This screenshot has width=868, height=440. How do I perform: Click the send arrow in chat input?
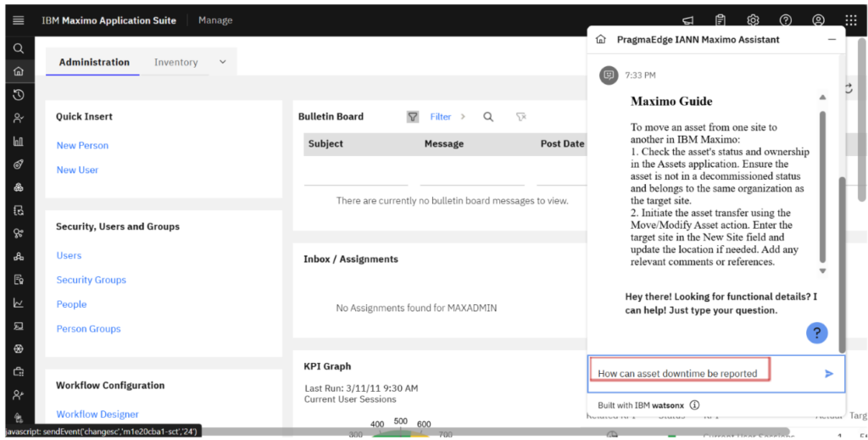829,373
